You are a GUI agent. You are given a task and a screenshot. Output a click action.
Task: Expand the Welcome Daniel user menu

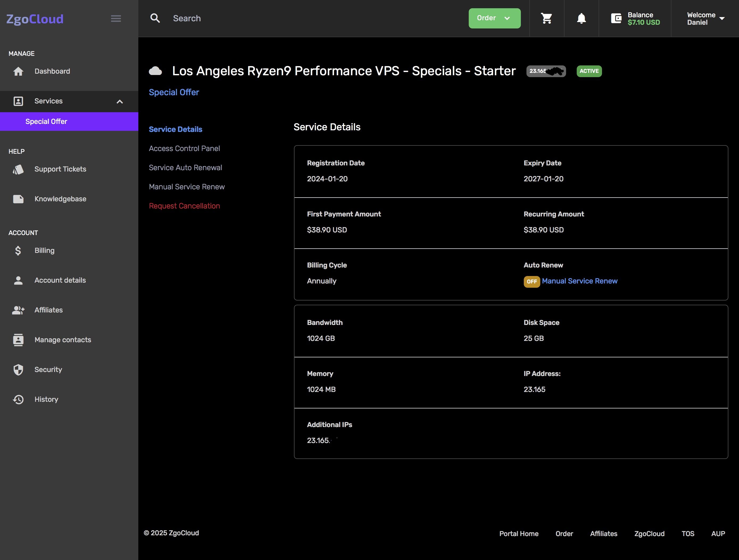[705, 18]
